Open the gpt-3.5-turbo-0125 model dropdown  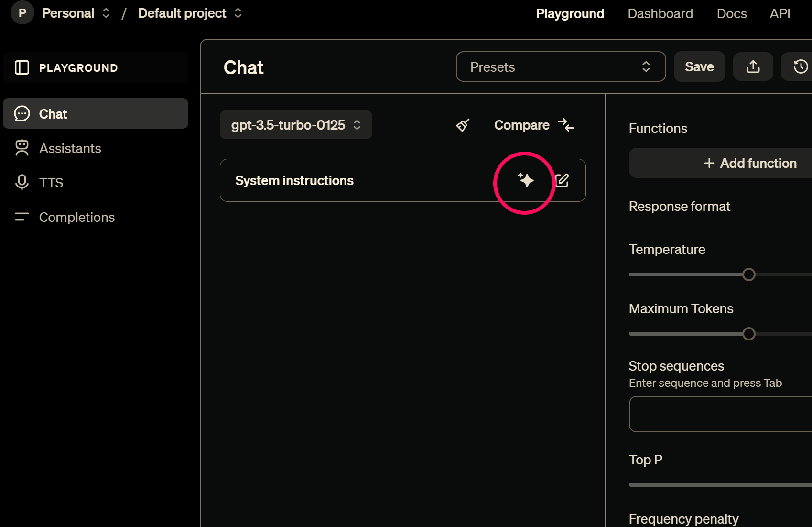(296, 125)
